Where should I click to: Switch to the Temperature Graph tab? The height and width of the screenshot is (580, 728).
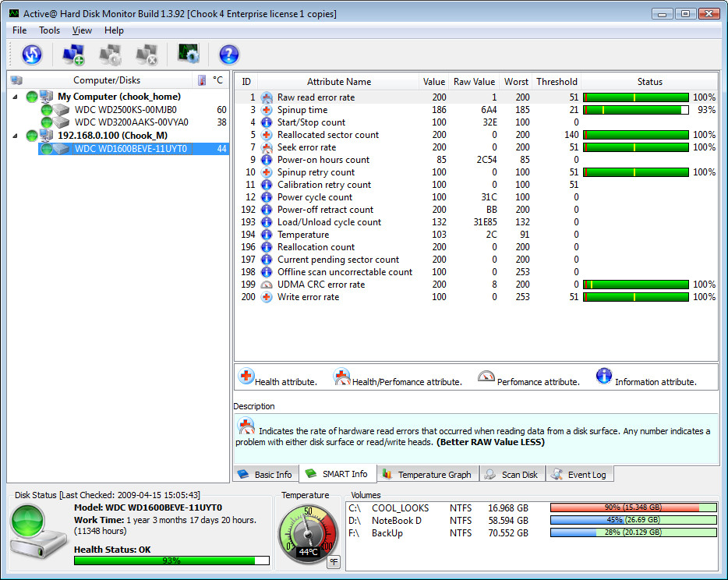click(x=427, y=475)
